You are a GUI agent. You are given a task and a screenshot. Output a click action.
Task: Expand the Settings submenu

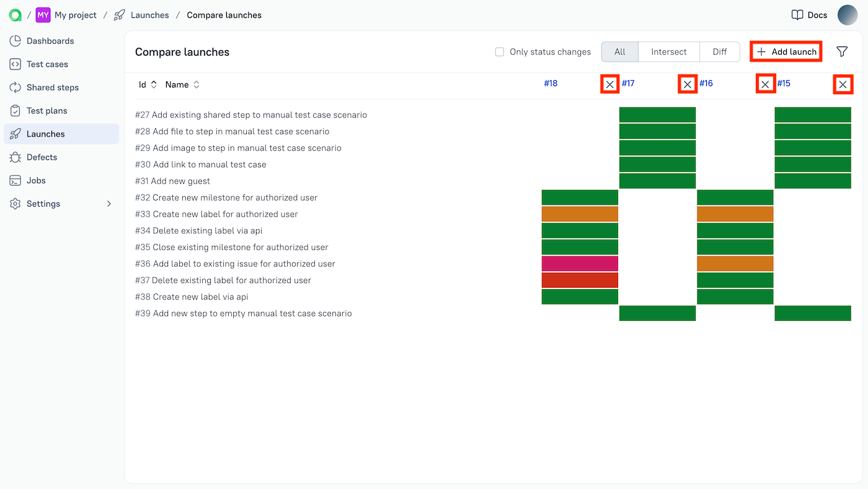[x=43, y=204]
